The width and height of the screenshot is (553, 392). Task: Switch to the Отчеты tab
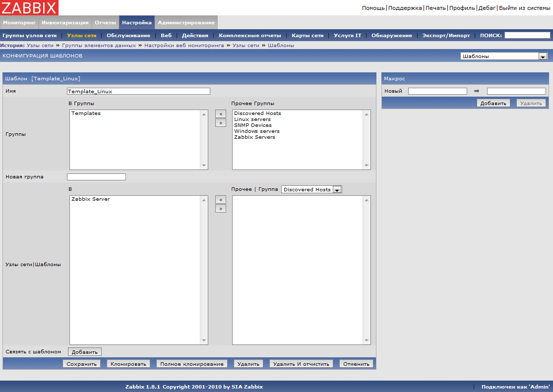coord(105,23)
